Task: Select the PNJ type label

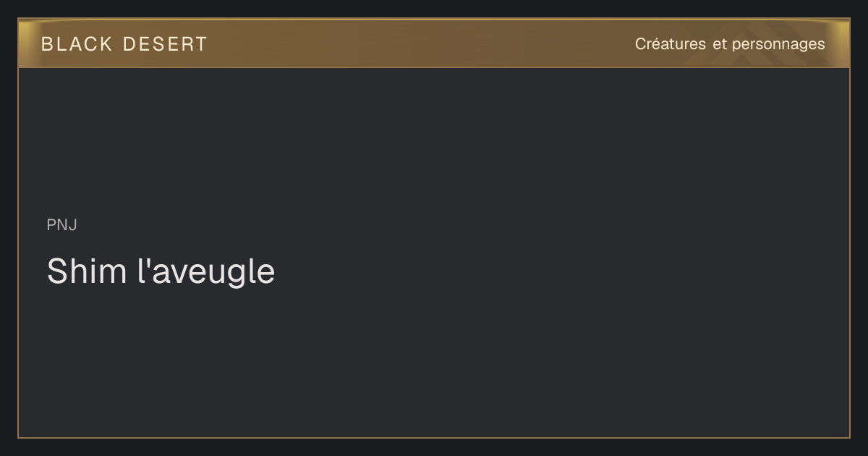Action: [62, 225]
